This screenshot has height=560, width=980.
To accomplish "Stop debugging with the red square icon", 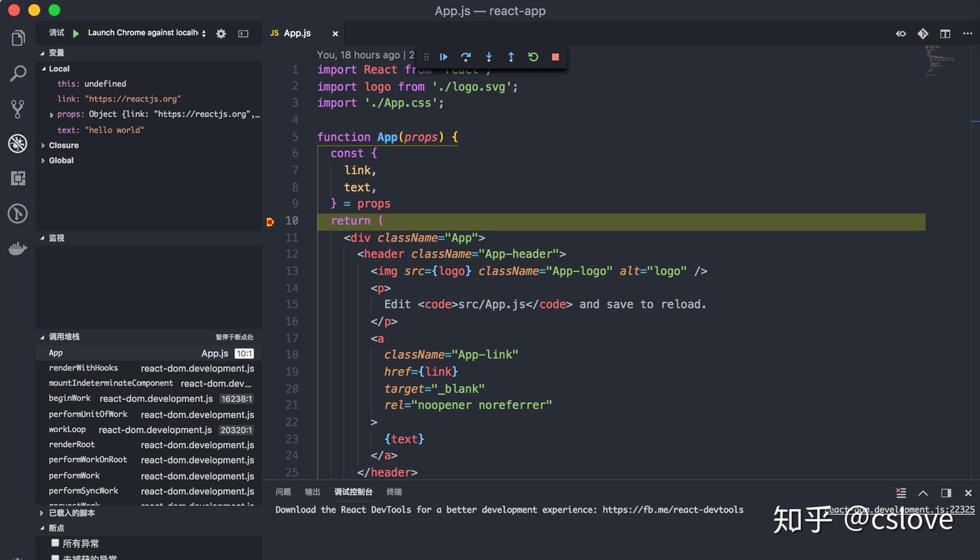I will (x=555, y=57).
